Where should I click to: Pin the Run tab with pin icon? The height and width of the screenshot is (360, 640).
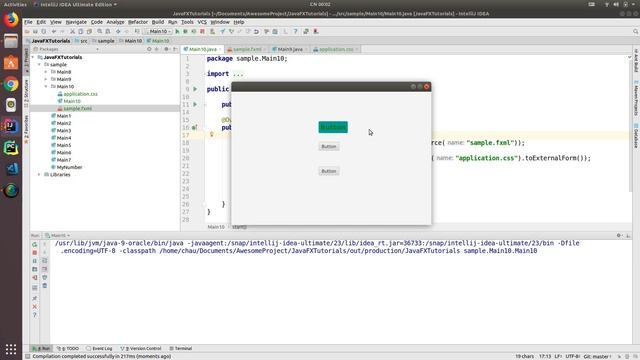pyautogui.click(x=35, y=298)
